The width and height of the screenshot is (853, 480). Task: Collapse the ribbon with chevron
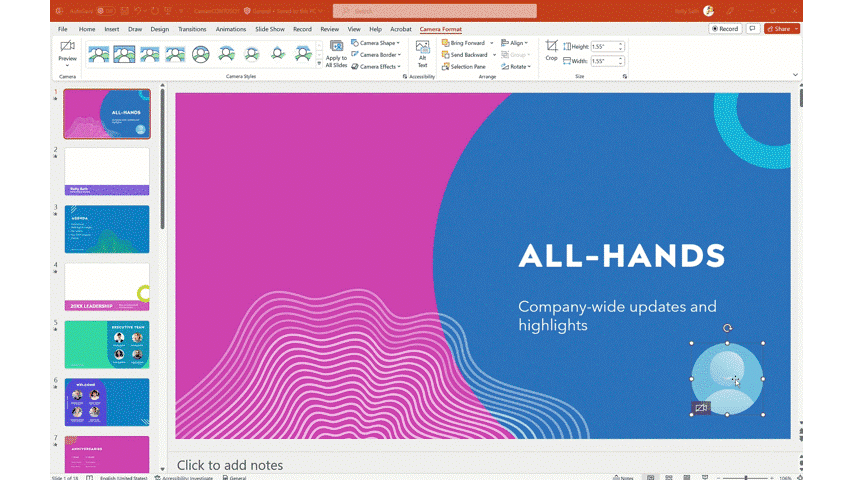click(x=795, y=75)
